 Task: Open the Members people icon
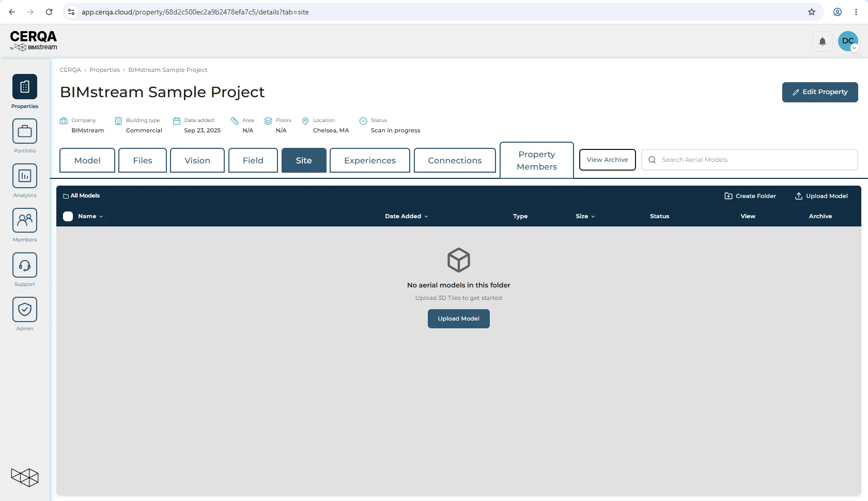(25, 220)
